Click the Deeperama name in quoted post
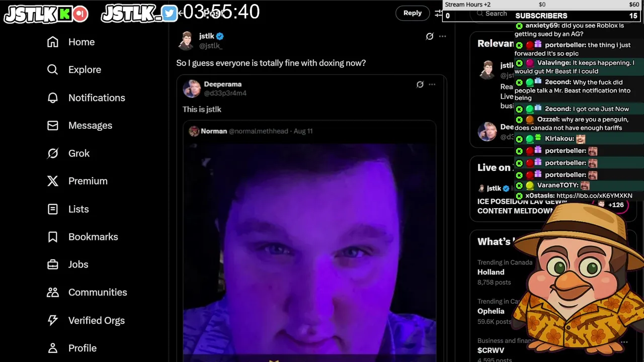Viewport: 644px width, 362px height. tap(222, 84)
